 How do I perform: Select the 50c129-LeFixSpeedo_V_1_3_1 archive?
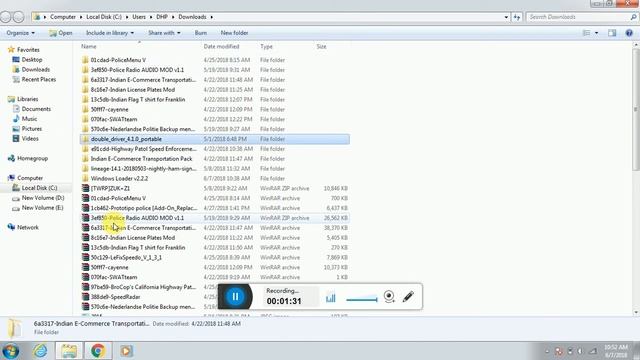[x=215, y=258]
